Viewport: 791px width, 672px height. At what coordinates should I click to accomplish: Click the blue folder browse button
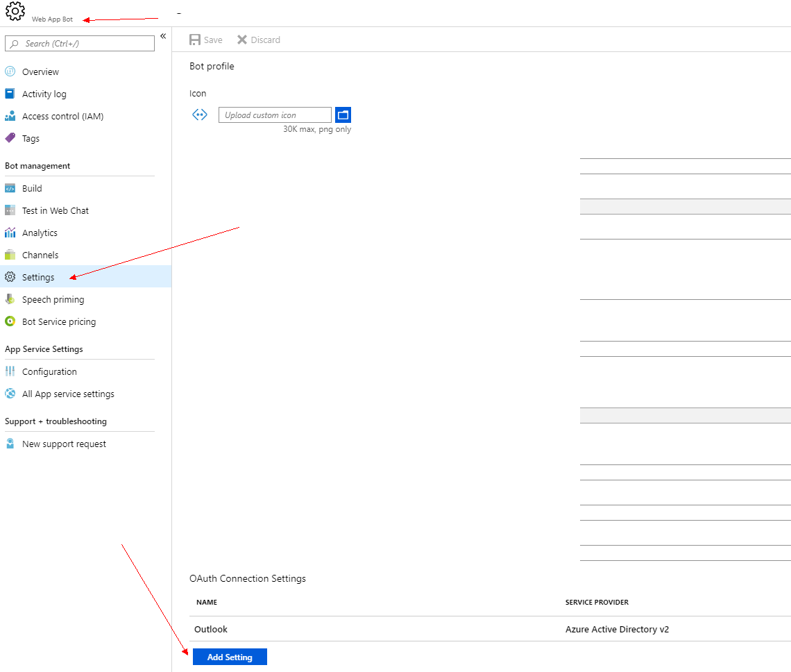(343, 115)
